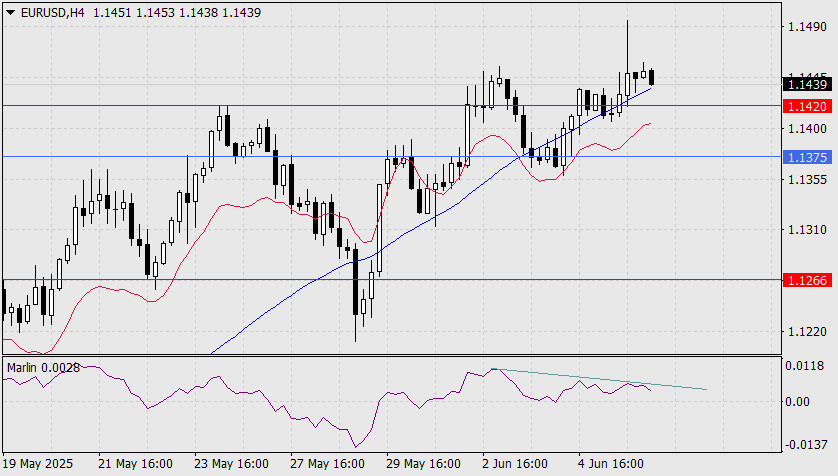
Task: Click the OHLC values 1.1451 1.1453 1.1438 1.1439
Action: click(x=177, y=12)
